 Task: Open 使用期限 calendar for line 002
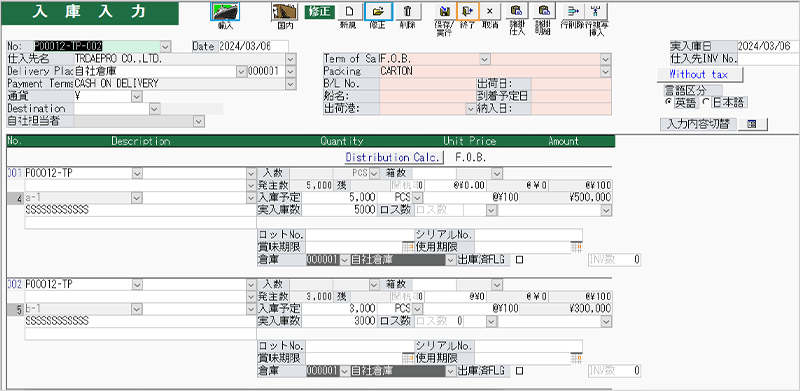click(577, 359)
